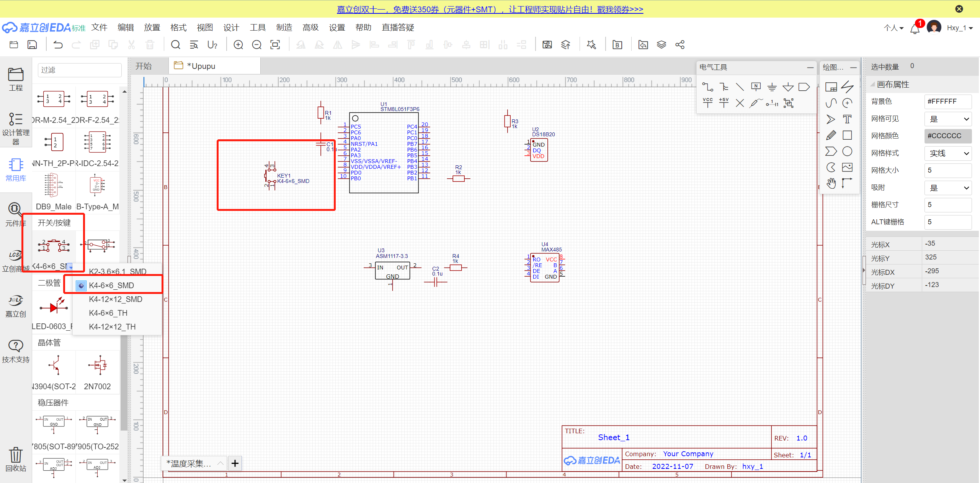Screen dimensions: 980x483
Task: Open the 放置 menu
Action: pyautogui.click(x=152, y=28)
